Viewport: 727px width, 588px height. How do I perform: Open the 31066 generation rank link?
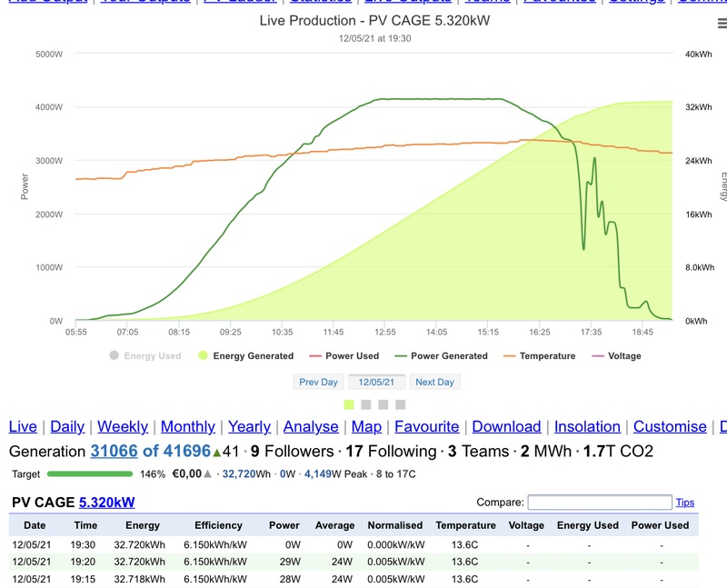(x=115, y=451)
